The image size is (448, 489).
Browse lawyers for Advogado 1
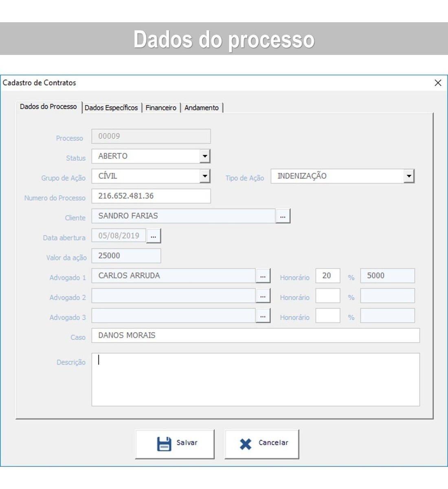[263, 276]
